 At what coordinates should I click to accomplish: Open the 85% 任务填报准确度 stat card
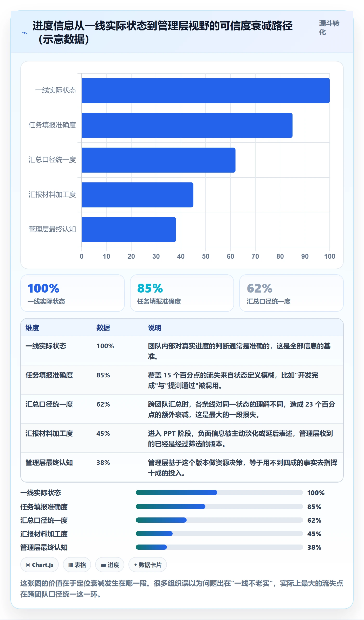(182, 293)
